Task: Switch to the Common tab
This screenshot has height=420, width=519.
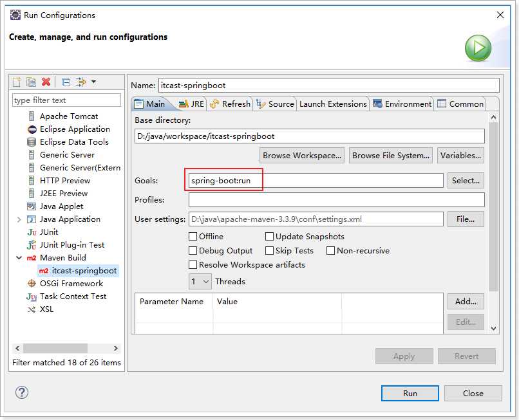Action: [x=460, y=104]
